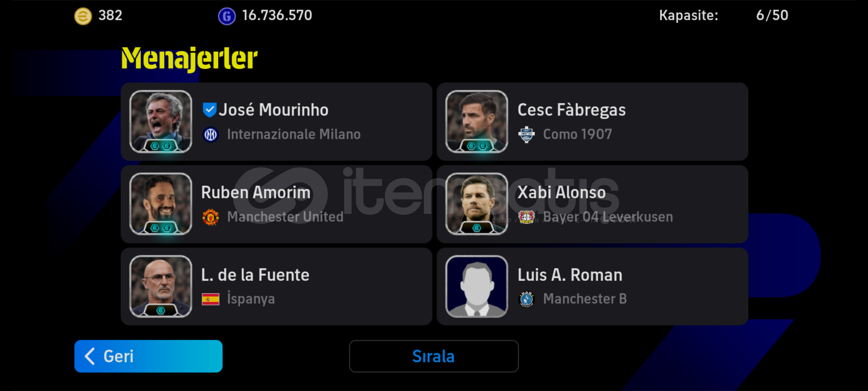Select Luis A. Roman silhouette avatar
This screenshot has height=391, width=868.
tap(477, 286)
